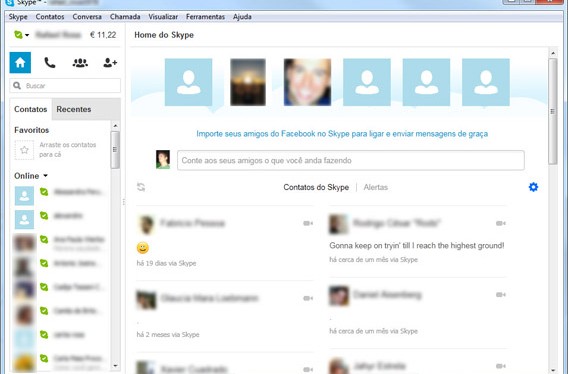Open feed settings gear icon

point(533,187)
